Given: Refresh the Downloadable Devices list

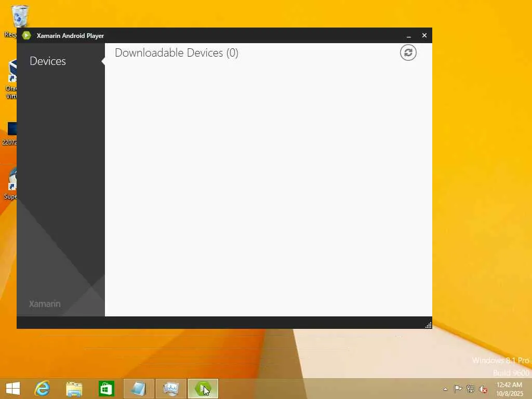Looking at the screenshot, I should point(408,52).
